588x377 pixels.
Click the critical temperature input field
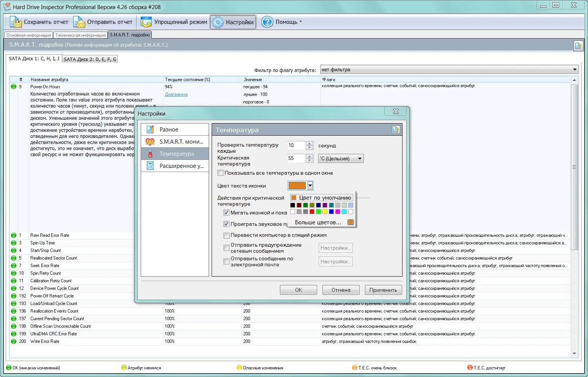[296, 158]
